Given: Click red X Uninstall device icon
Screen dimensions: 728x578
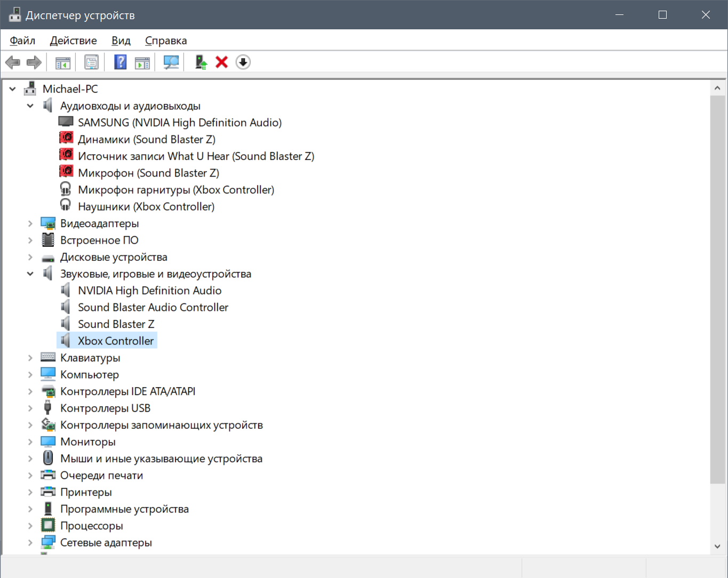Looking at the screenshot, I should click(222, 62).
